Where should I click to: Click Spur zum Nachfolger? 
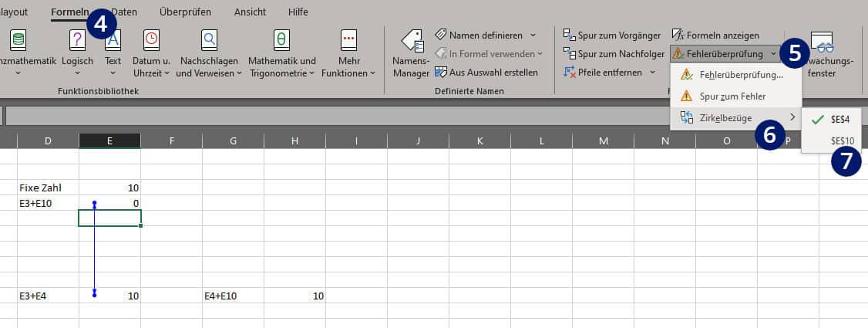[614, 54]
